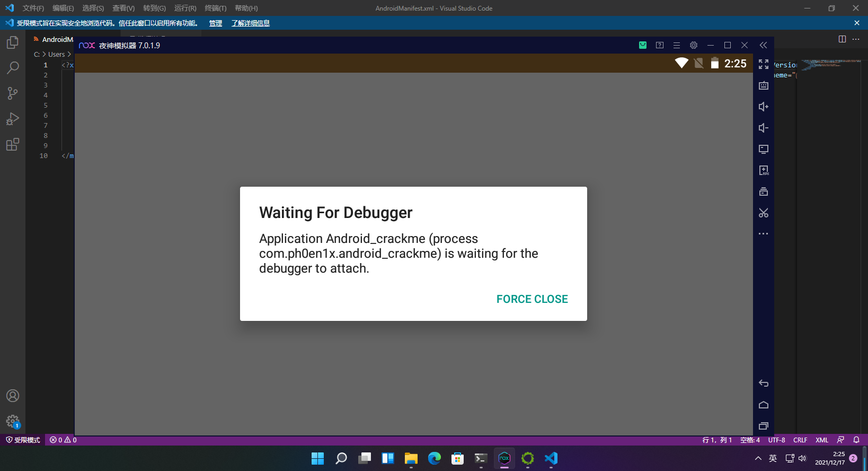The image size is (868, 471).
Task: Change indentation via 空格: 4
Action: 750,440
